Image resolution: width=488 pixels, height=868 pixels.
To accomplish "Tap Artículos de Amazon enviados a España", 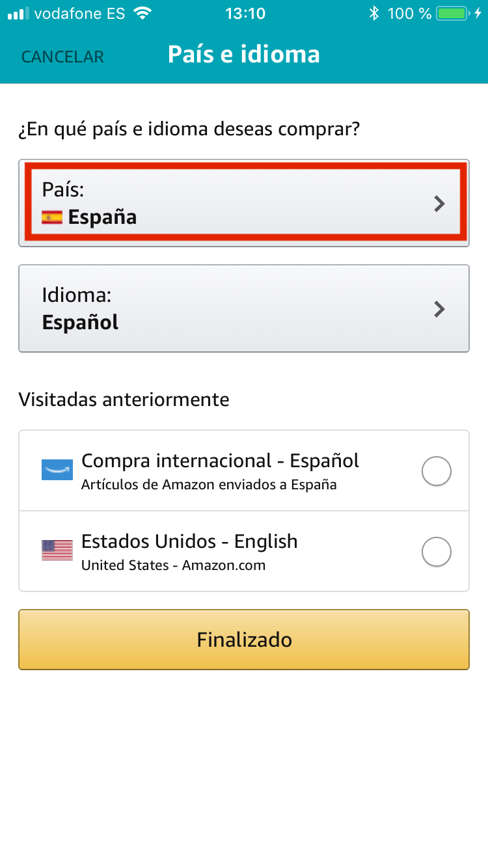I will [x=209, y=485].
